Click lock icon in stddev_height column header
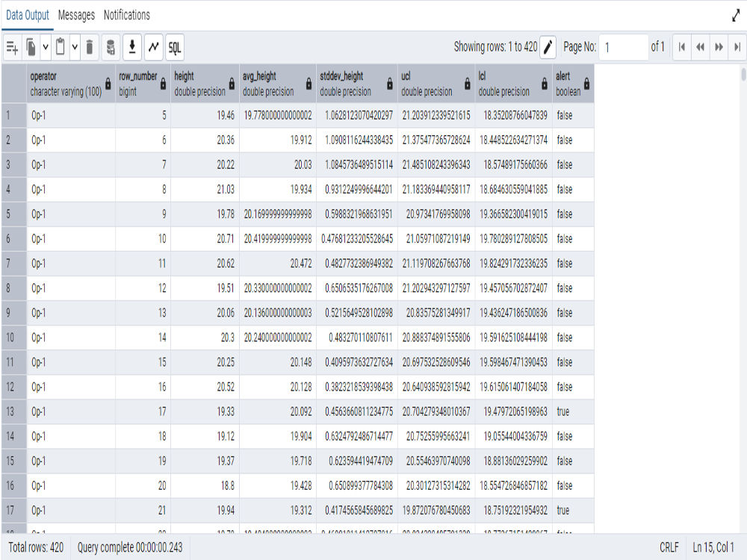 click(x=390, y=84)
